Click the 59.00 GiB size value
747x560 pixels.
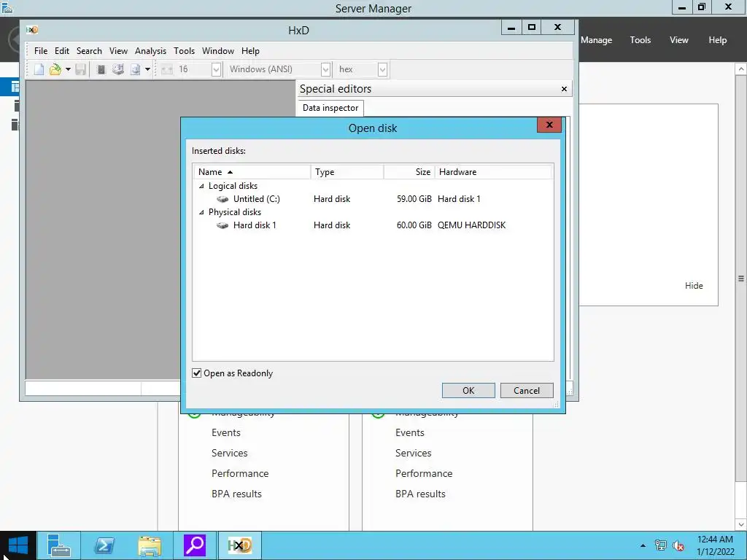point(414,199)
